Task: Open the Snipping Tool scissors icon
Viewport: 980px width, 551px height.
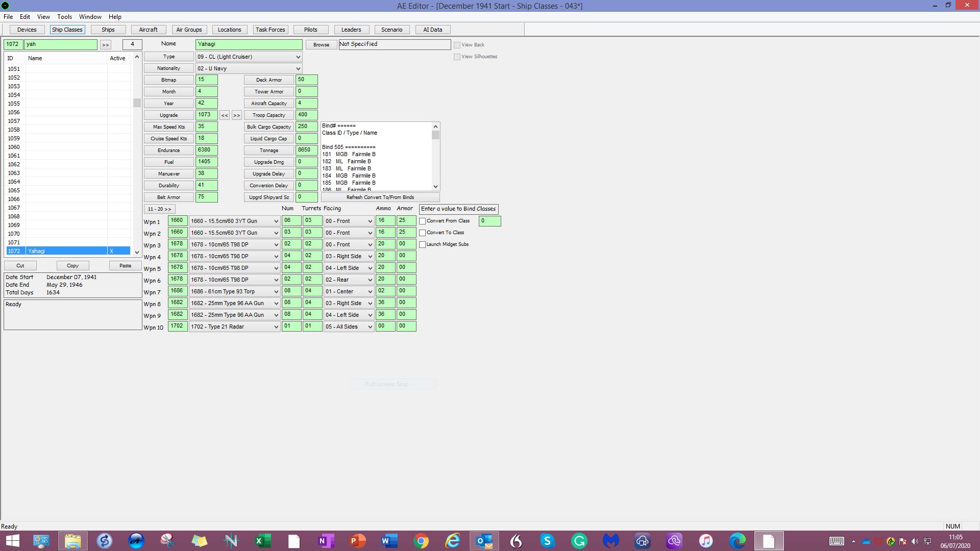Action: 168,541
